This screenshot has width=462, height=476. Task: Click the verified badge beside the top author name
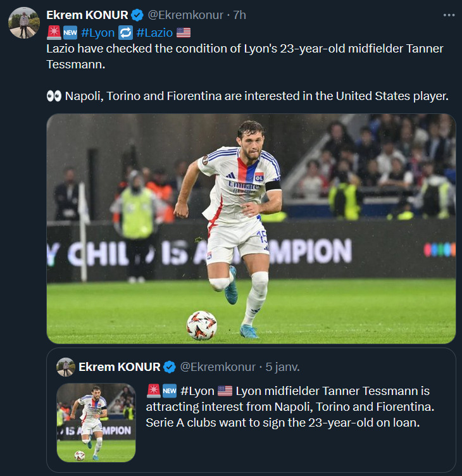(x=137, y=15)
